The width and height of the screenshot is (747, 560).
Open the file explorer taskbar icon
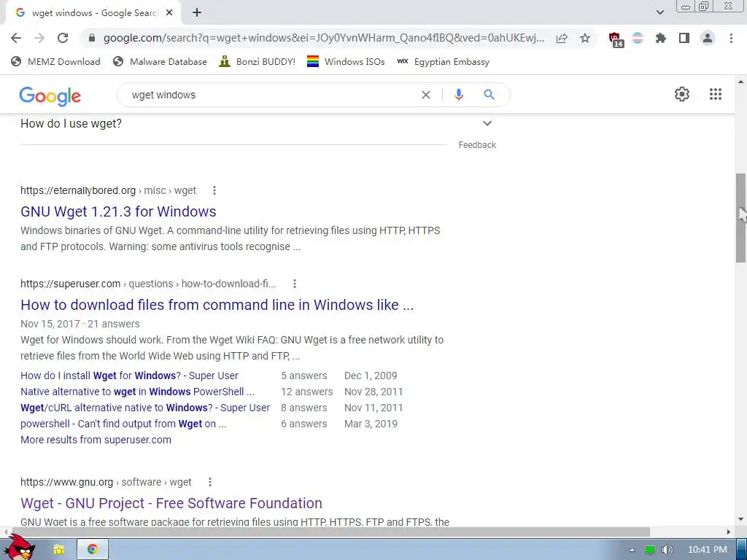58,550
